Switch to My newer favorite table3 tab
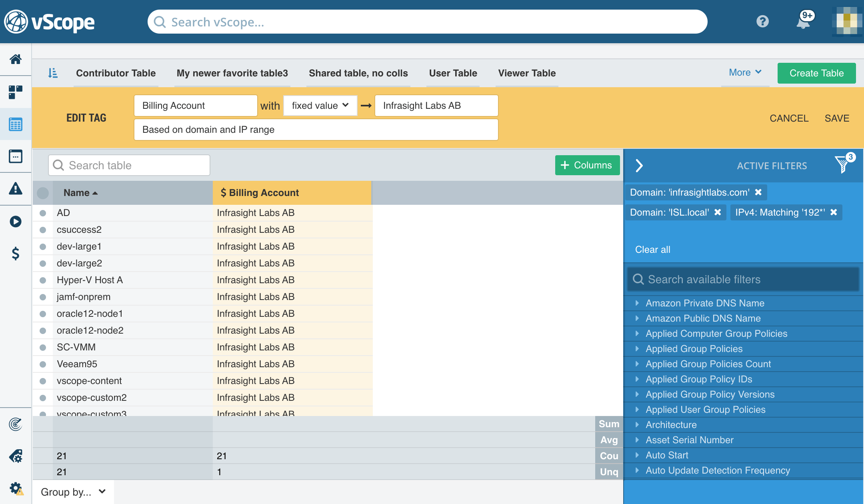This screenshot has height=504, width=864. 232,73
